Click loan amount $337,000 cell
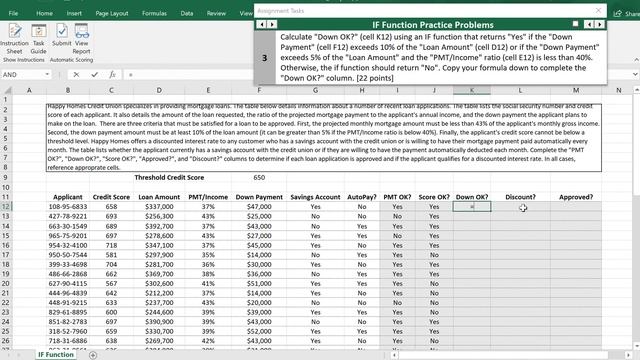640x360 pixels. click(159, 207)
